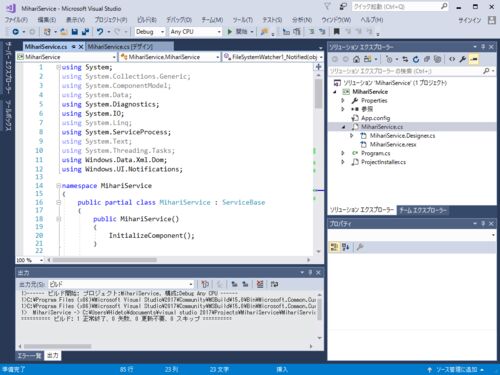500x375 pixels.
Task: Expand the Program.cs tree node
Action: coord(343,153)
